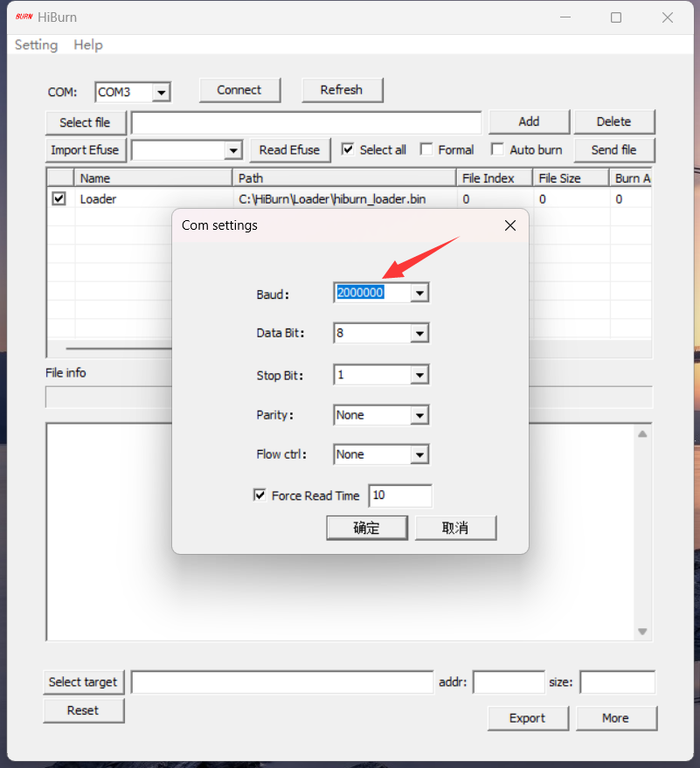Screen dimensions: 700x768
Task: Open the Help menu
Action: click(88, 45)
